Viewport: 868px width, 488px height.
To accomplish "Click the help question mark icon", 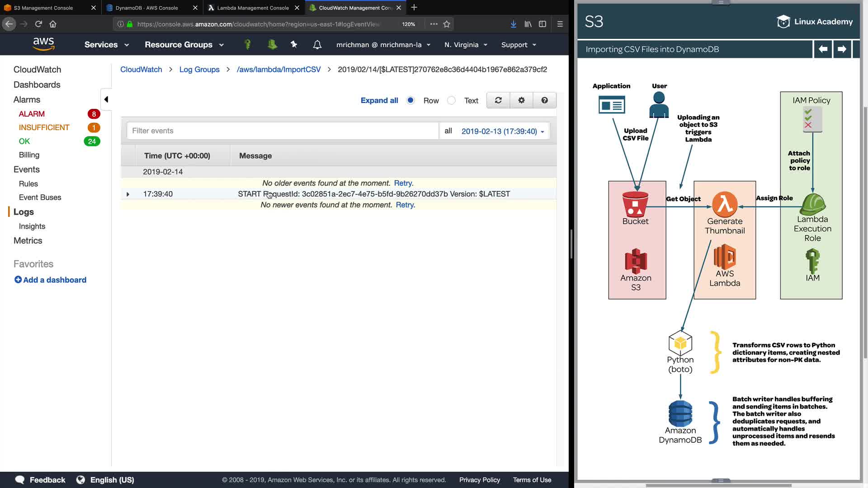I will pos(544,100).
